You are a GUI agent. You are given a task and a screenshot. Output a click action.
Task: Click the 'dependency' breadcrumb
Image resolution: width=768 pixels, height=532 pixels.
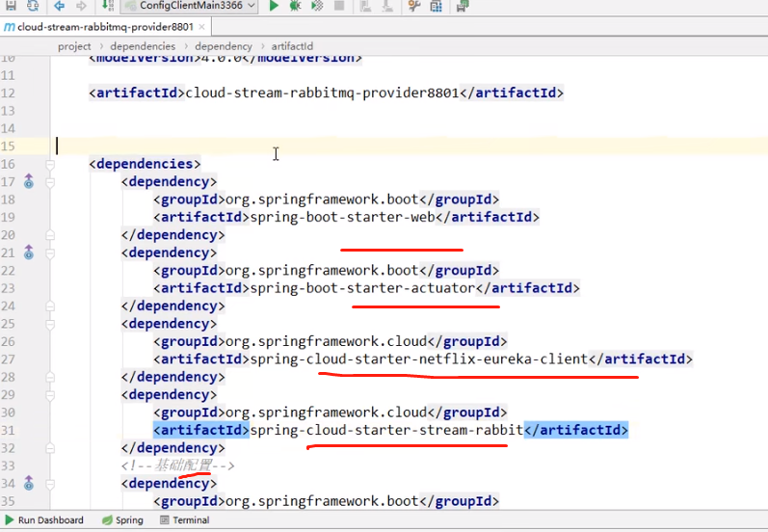coord(224,46)
